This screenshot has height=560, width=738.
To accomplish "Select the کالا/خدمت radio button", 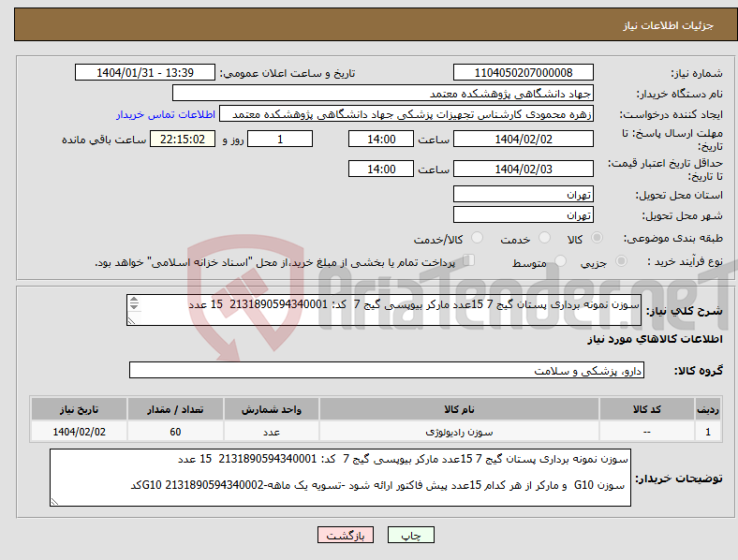I will pyautogui.click(x=478, y=238).
